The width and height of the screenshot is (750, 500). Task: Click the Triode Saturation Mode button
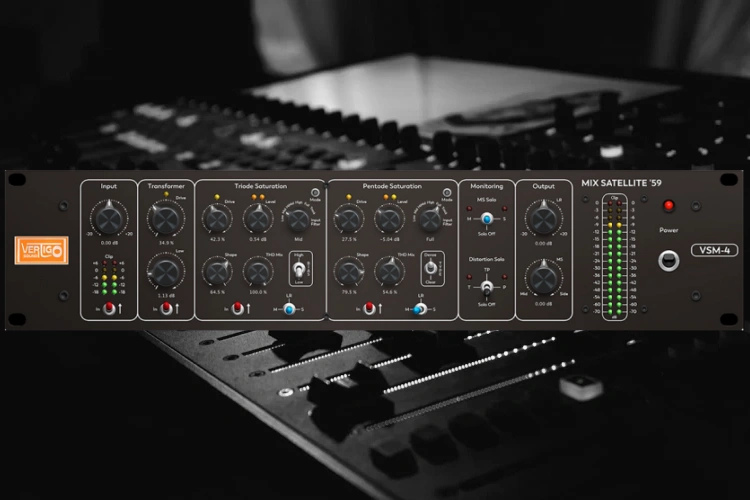tap(315, 193)
